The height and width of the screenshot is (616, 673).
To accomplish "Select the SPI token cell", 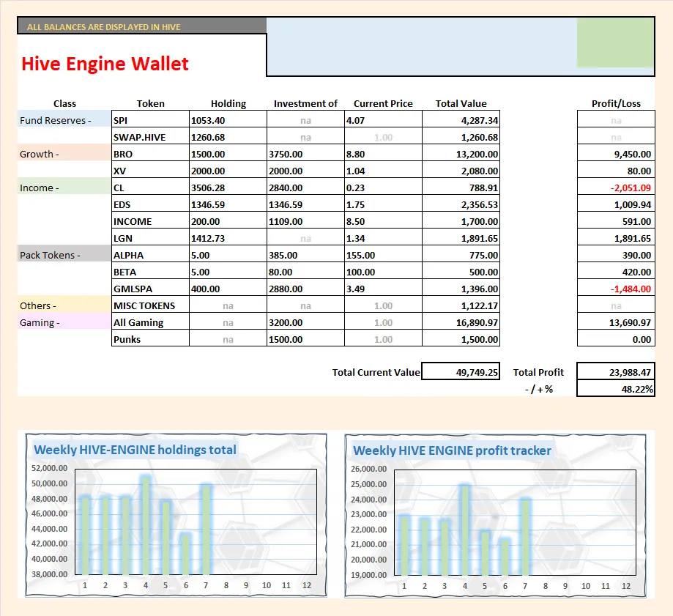I will pos(150,120).
